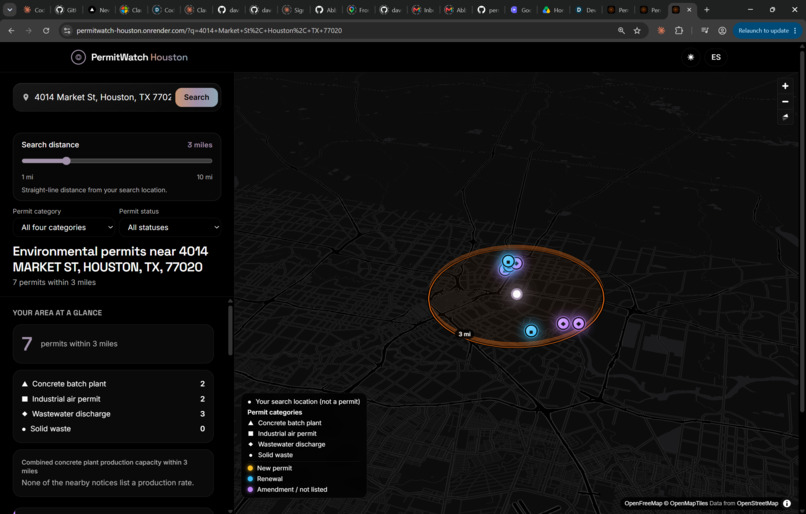Open the tab search dropdown arrow
806x514 pixels.
tap(9, 10)
